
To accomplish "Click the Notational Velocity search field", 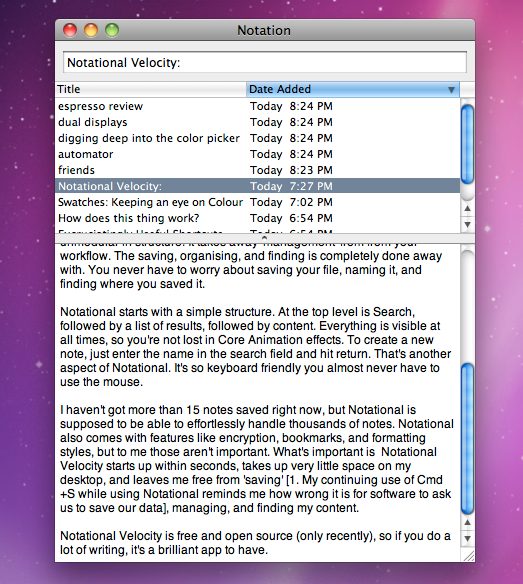I will (264, 63).
